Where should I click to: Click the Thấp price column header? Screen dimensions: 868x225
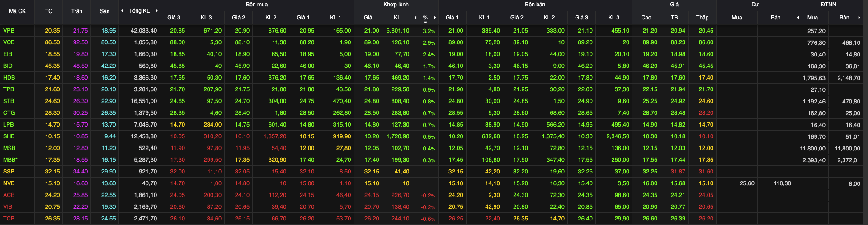(x=703, y=18)
